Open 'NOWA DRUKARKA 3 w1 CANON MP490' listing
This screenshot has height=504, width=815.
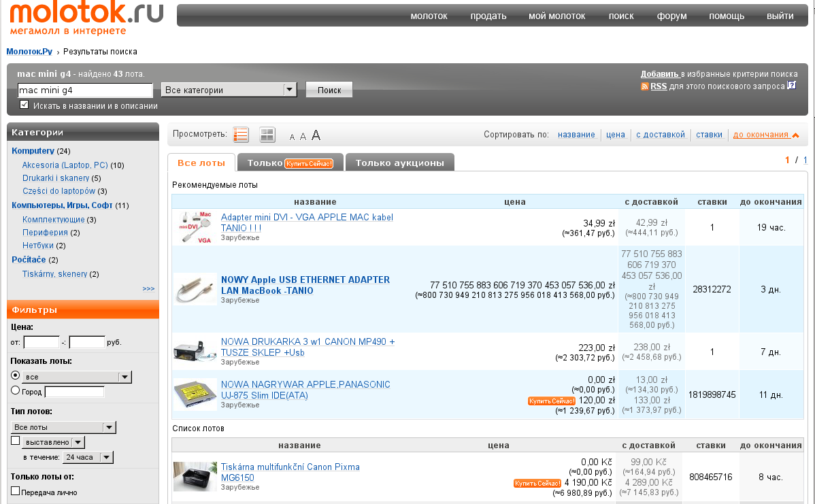307,347
